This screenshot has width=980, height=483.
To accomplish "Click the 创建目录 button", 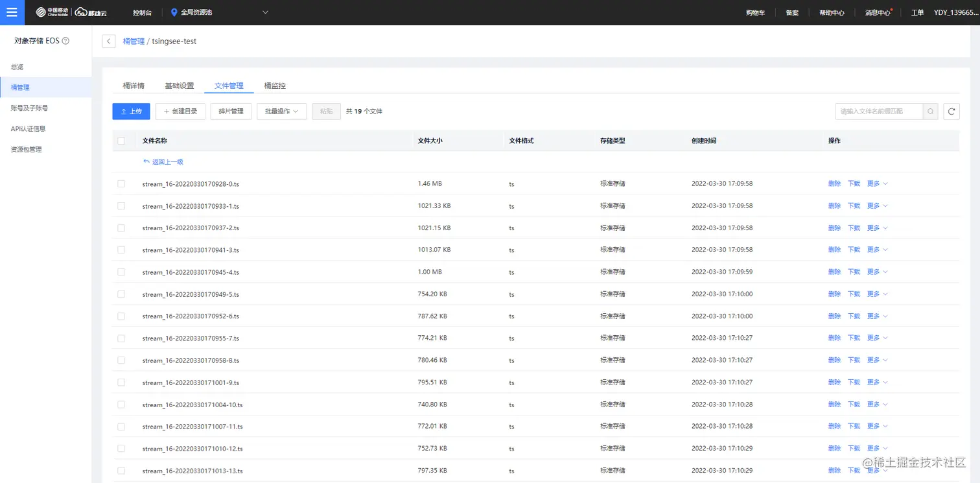I will pyautogui.click(x=180, y=112).
